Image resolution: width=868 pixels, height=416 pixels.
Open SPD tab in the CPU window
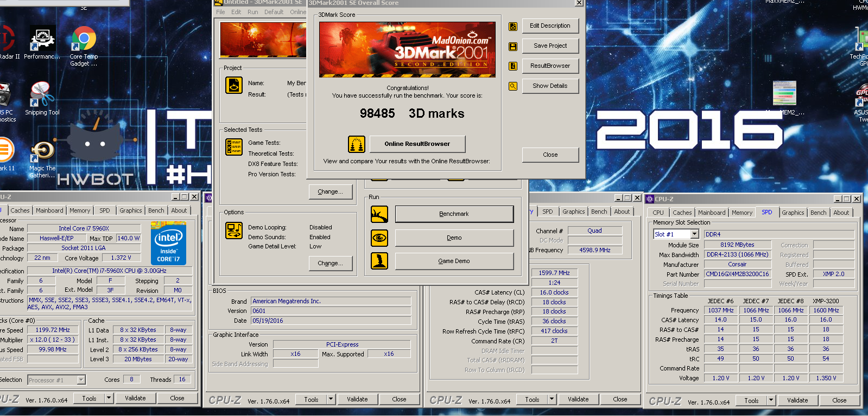pyautogui.click(x=105, y=210)
